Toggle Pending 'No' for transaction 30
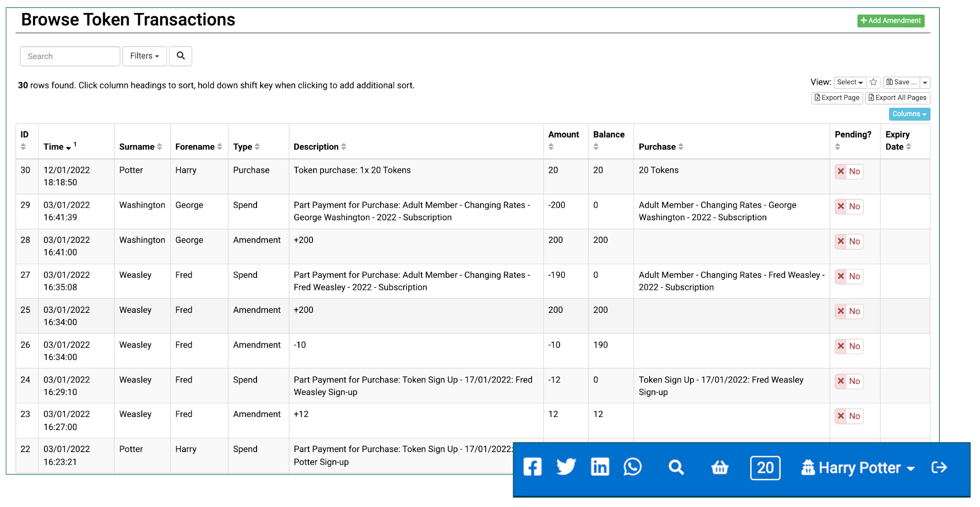This screenshot has width=980, height=507. point(849,172)
